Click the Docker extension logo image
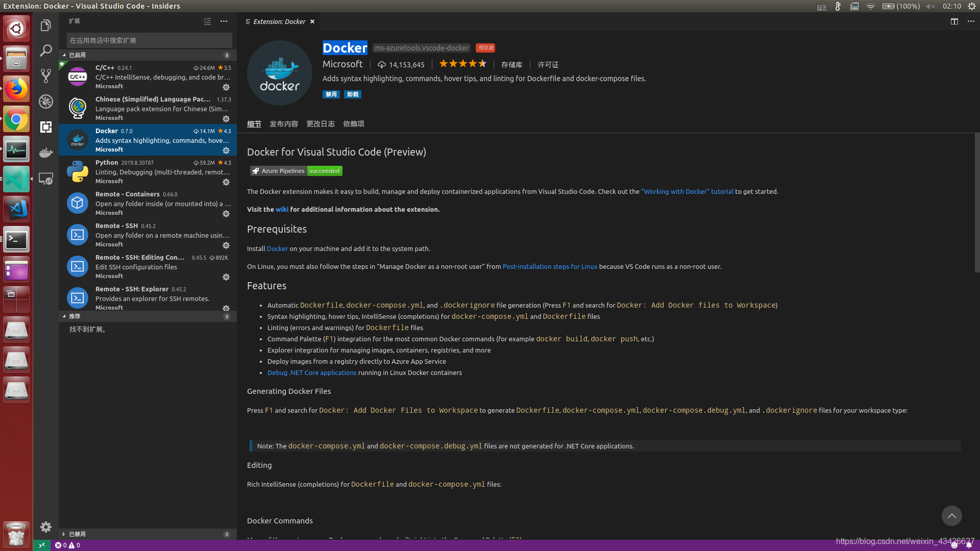The height and width of the screenshot is (551, 980). click(x=280, y=73)
